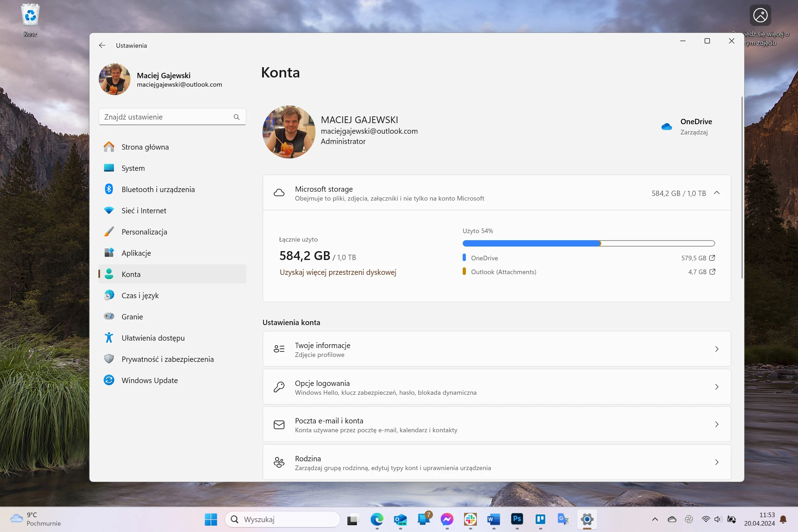The height and width of the screenshot is (532, 798).
Task: Open Task View on taskbar
Action: coord(353,519)
